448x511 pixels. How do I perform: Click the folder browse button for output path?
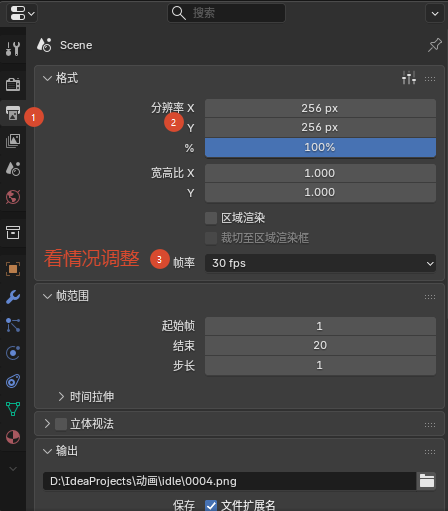(x=427, y=481)
